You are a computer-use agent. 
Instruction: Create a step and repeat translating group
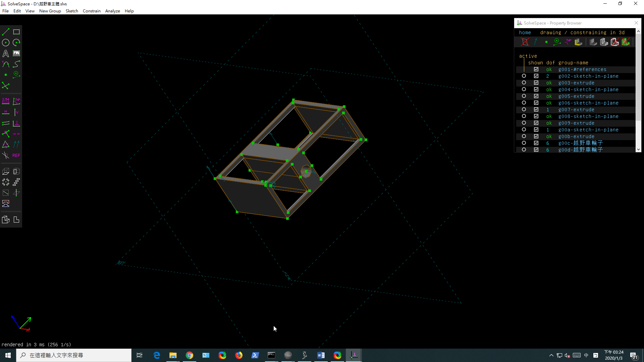tap(16, 182)
